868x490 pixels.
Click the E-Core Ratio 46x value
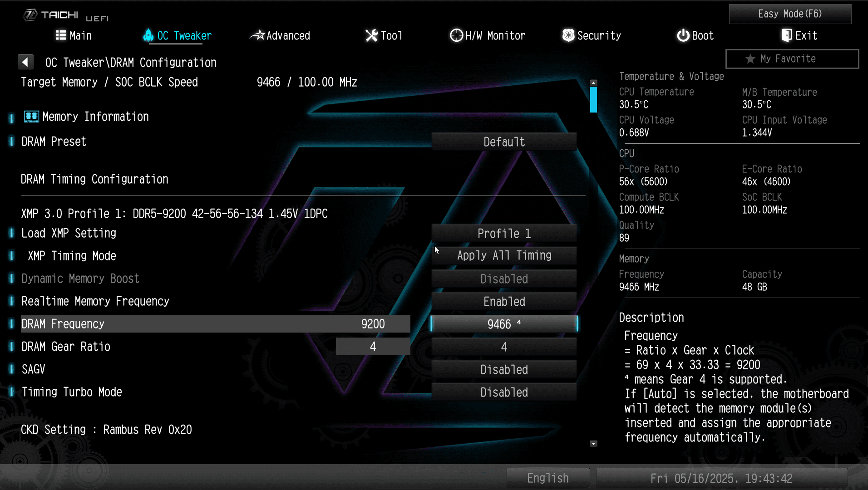pyautogui.click(x=766, y=182)
